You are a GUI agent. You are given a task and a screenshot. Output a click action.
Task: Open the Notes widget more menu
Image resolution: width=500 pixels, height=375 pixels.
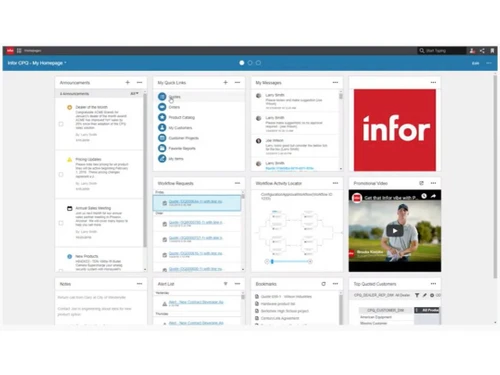point(139,284)
